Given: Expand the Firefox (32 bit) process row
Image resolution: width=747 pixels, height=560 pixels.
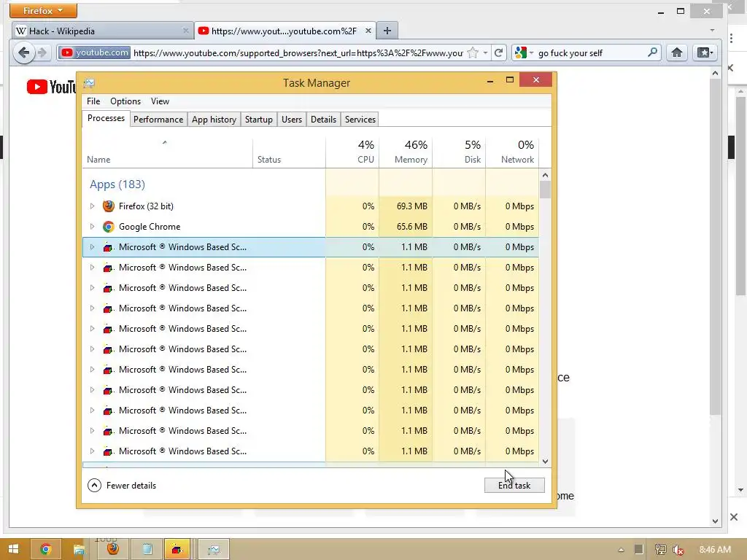Looking at the screenshot, I should (x=93, y=206).
